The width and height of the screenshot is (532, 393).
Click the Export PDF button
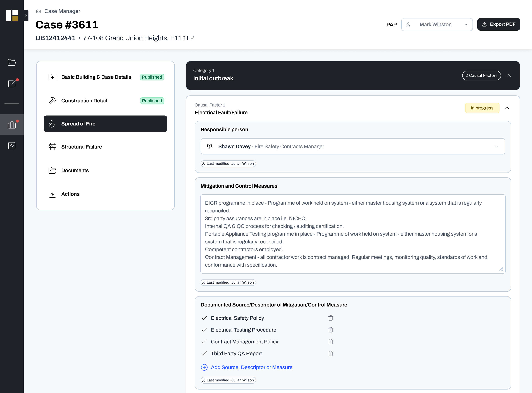click(x=498, y=24)
